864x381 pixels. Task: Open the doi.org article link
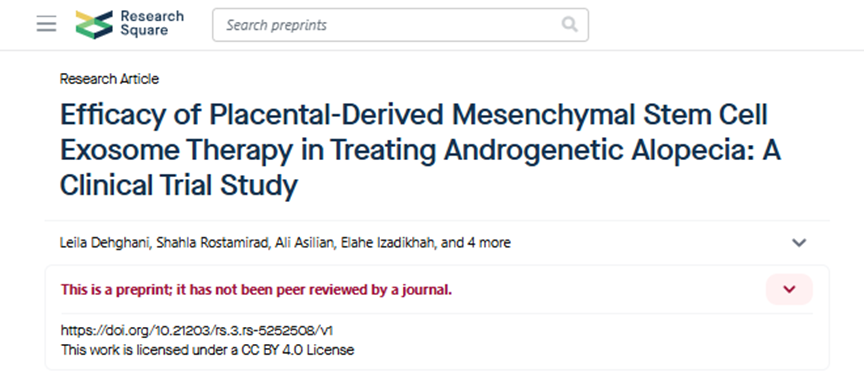coord(197,331)
